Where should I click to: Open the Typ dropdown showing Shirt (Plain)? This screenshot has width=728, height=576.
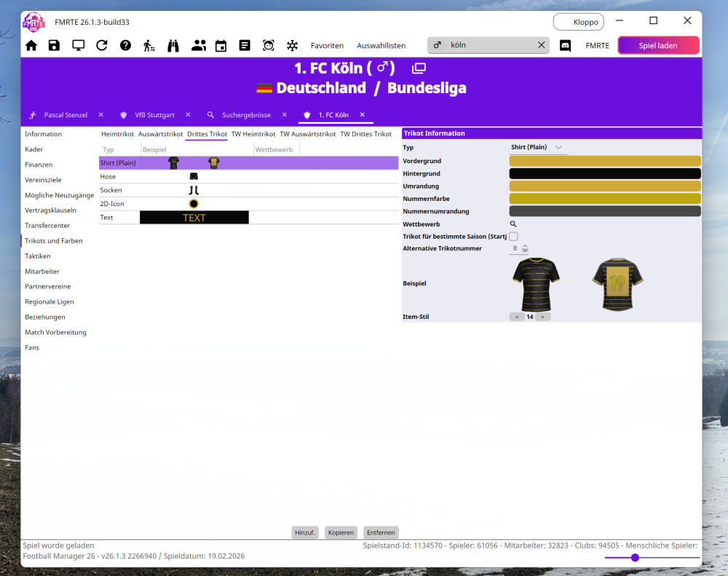[537, 147]
